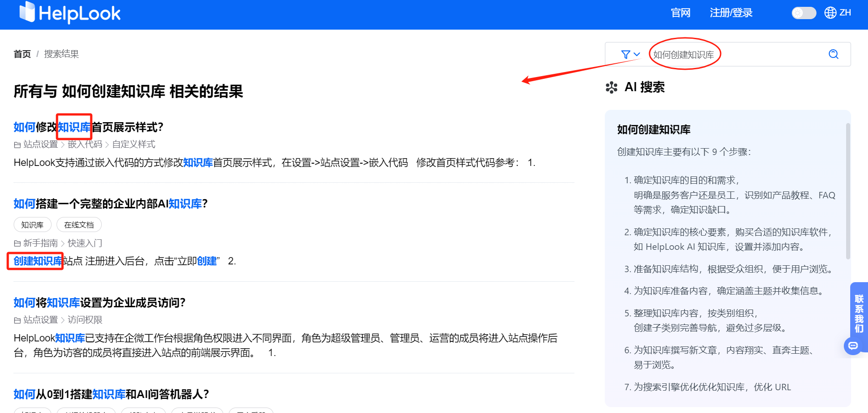868x413 pixels.
Task: Click folder icon beside 站点设置 > 访问权限
Action: point(17,320)
